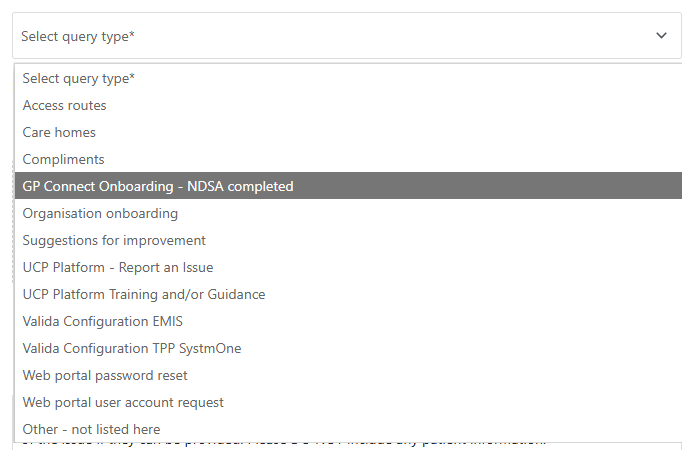Select UCP Platform - Report an Issue
The height and width of the screenshot is (450, 696).
pyautogui.click(x=118, y=267)
